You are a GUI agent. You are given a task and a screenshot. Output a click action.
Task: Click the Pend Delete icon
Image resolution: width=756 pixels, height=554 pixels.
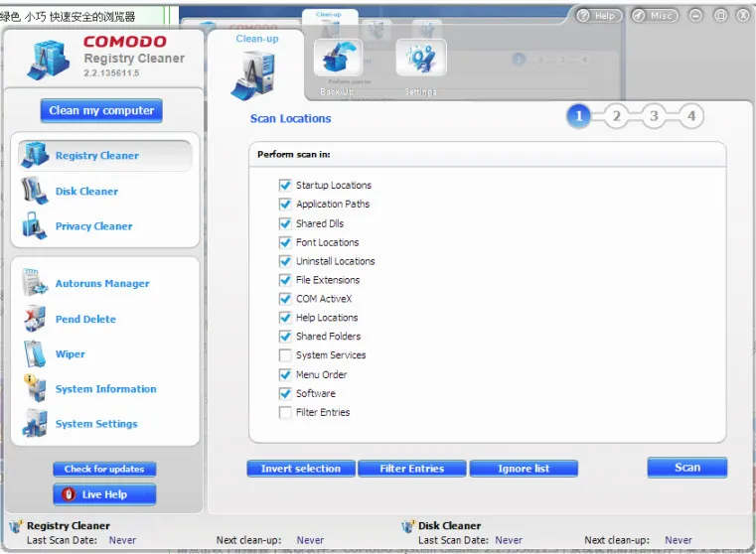(34, 319)
